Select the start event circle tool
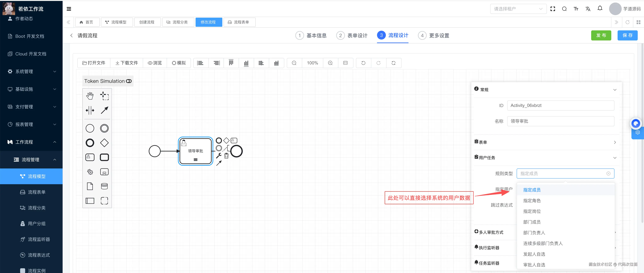Screen dimensions: 644x273 click(90, 128)
